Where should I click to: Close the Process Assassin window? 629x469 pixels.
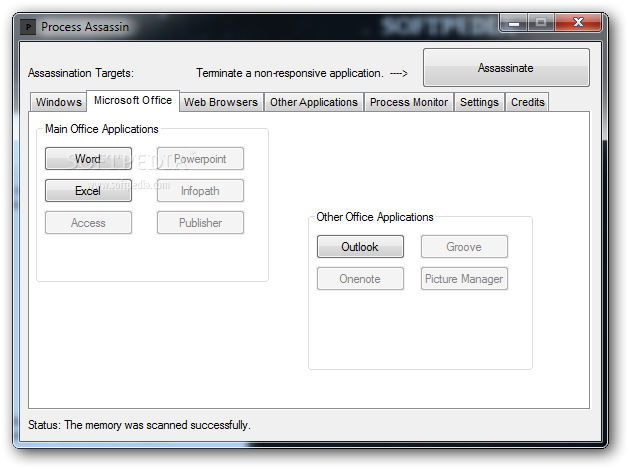(578, 22)
